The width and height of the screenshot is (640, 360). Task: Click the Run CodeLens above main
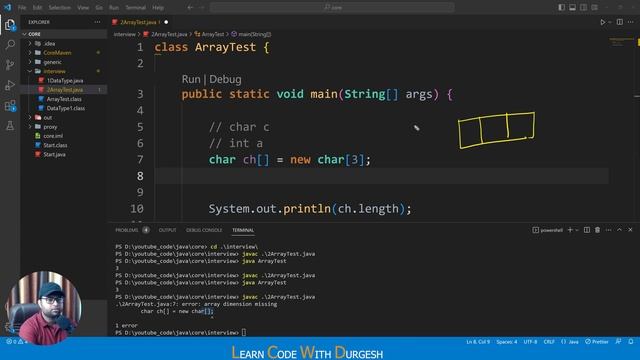point(191,79)
